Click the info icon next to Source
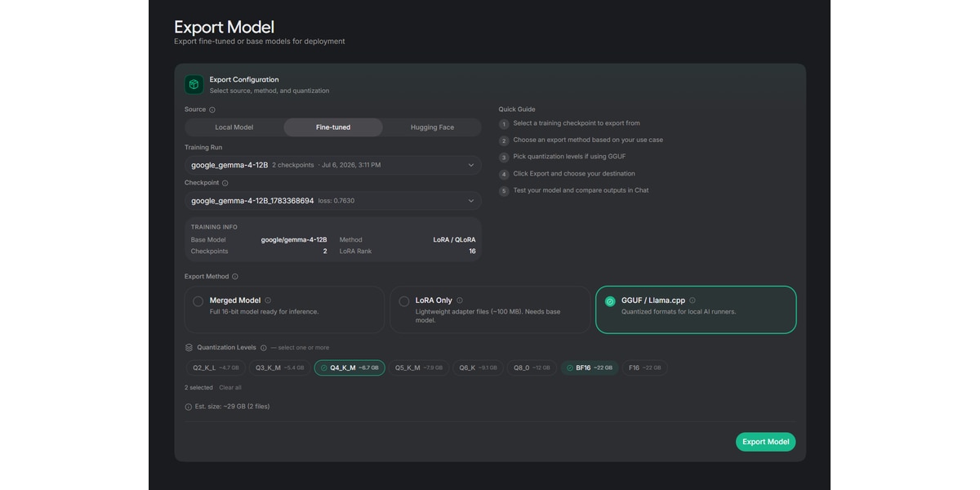This screenshot has height=490, width=980. 212,109
